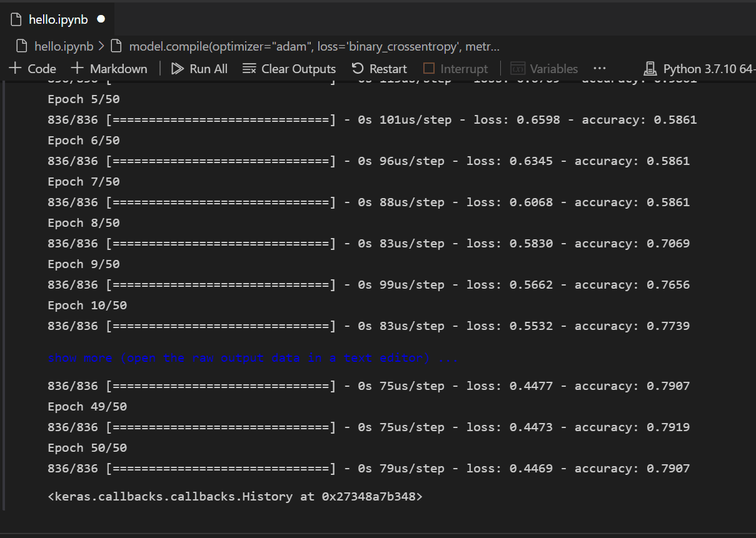Restart the notebook kernel

click(378, 69)
